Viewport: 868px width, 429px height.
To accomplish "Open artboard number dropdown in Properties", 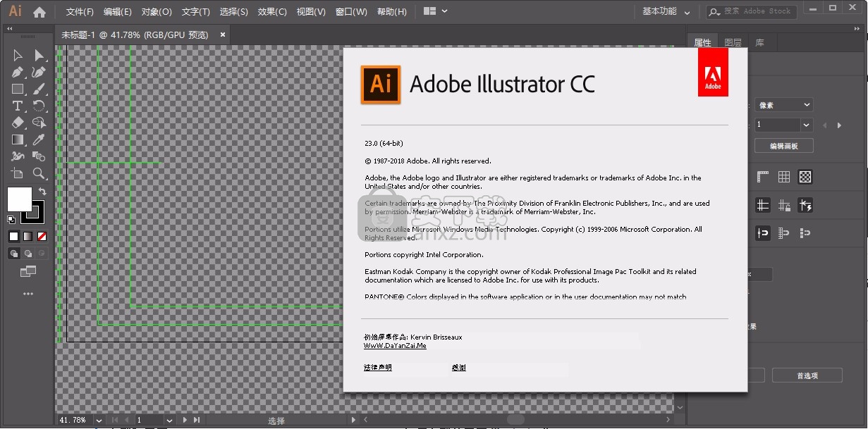I will [807, 125].
